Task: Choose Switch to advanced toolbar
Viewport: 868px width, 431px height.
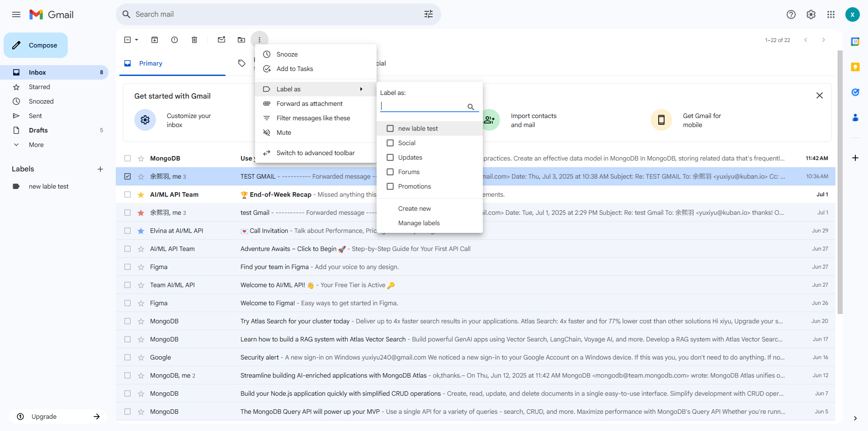Action: pyautogui.click(x=316, y=153)
